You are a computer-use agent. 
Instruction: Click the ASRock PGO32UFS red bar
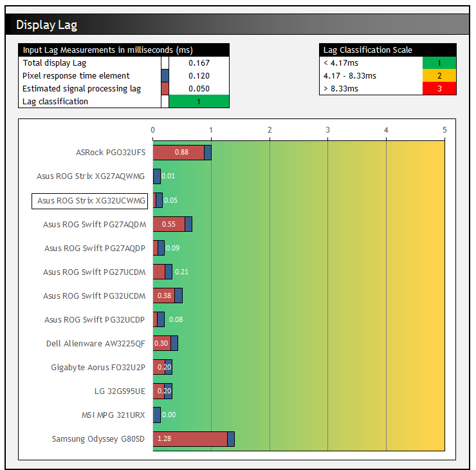[178, 153]
